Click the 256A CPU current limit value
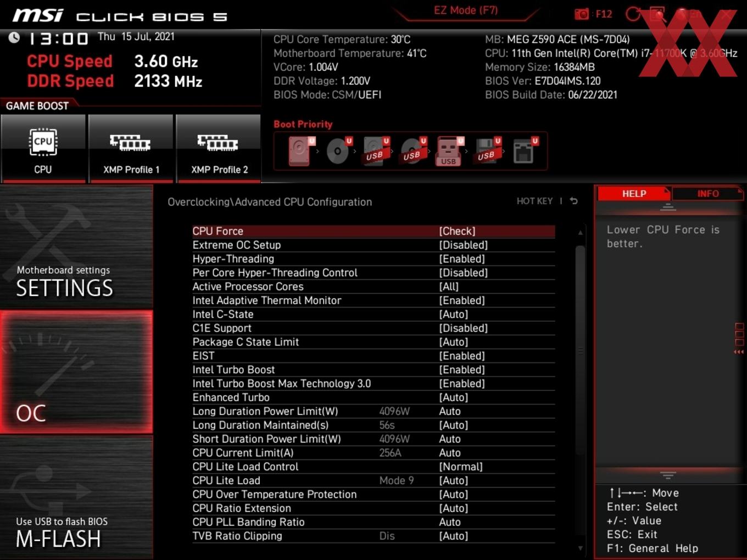Viewport: 747px width, 560px height. (390, 453)
